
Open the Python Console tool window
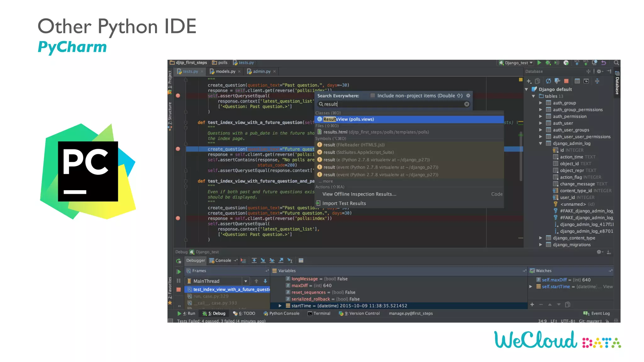pyautogui.click(x=281, y=313)
